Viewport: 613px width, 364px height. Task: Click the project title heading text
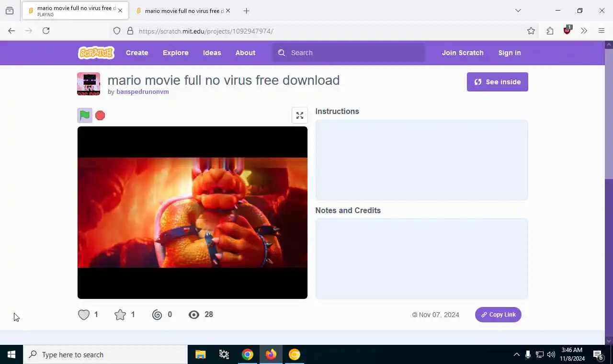[224, 80]
